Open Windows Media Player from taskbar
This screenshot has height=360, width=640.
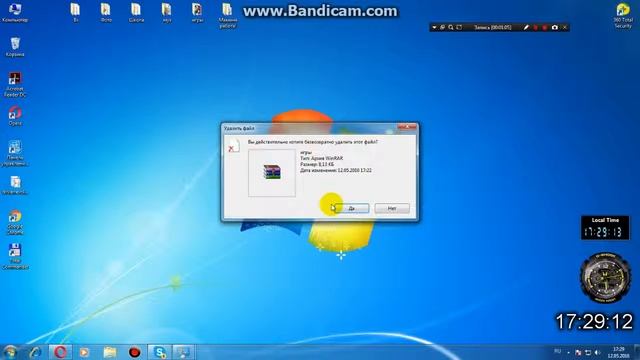click(84, 352)
